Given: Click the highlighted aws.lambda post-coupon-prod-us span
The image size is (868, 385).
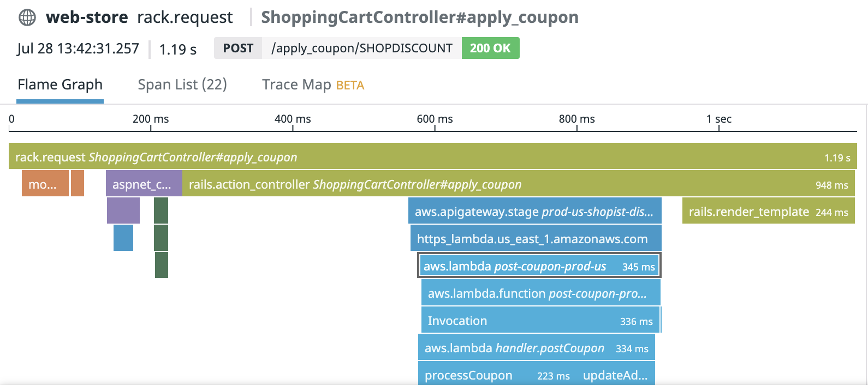Looking at the screenshot, I should point(538,266).
